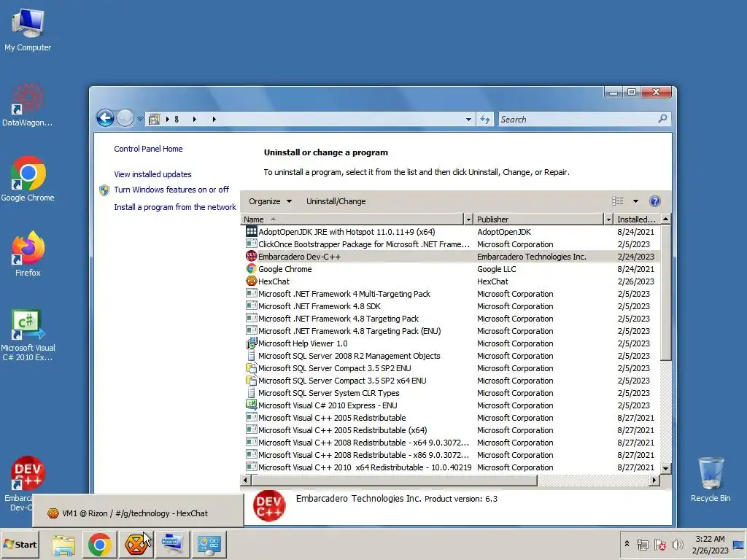Image resolution: width=747 pixels, height=560 pixels.
Task: Open My Computer desktop icon
Action: pyautogui.click(x=28, y=29)
